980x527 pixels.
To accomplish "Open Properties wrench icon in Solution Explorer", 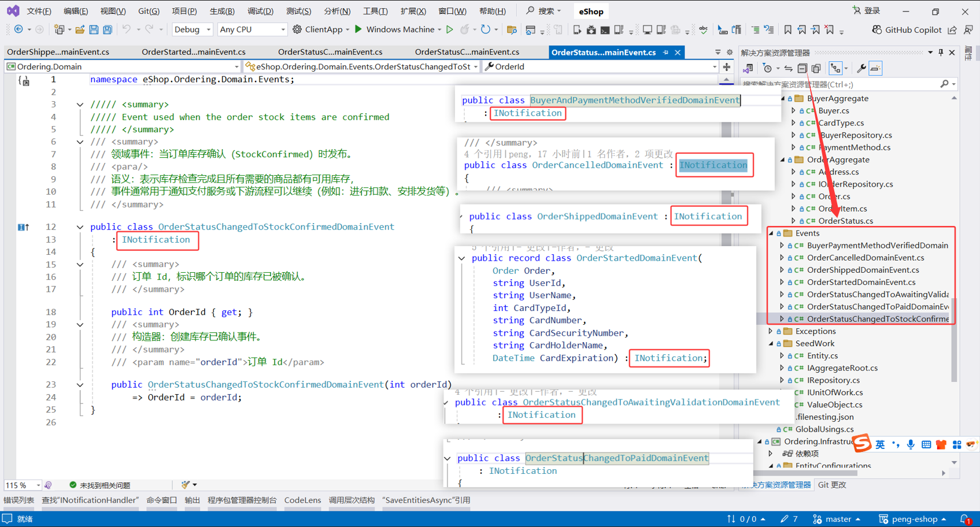I will [861, 68].
